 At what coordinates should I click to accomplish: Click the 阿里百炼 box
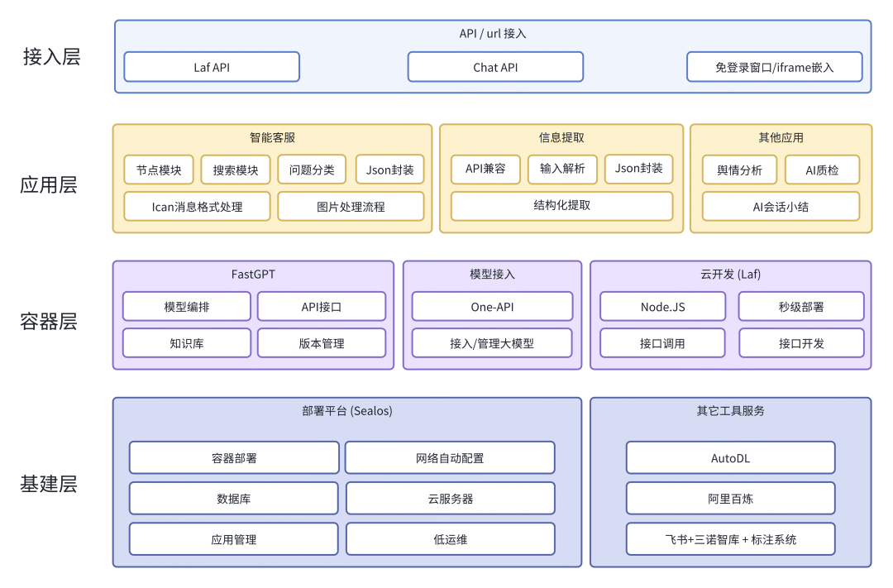(731, 499)
